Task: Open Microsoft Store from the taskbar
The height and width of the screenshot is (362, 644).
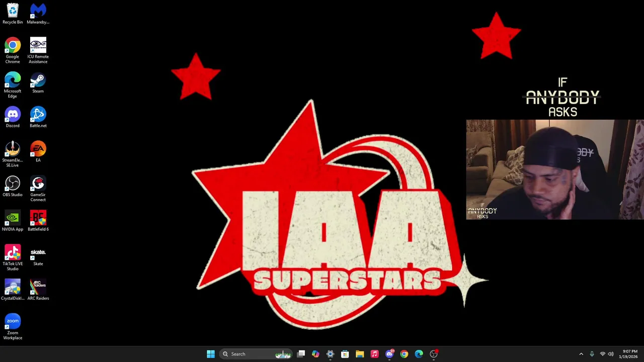Action: pos(345,354)
